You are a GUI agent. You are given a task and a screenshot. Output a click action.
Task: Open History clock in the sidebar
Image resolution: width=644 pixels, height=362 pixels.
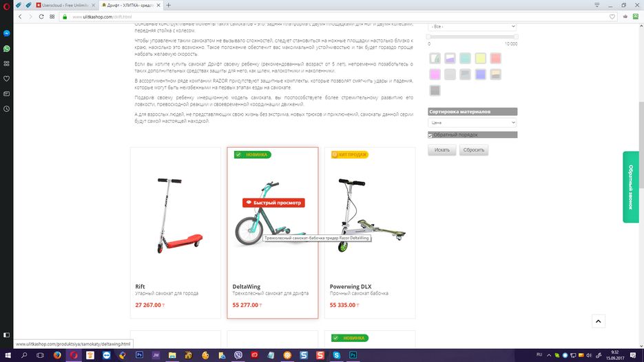click(x=7, y=109)
